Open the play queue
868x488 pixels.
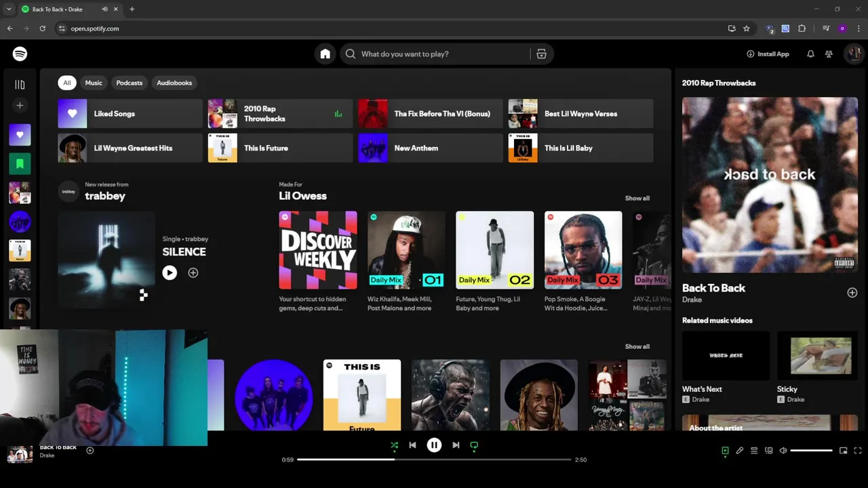[x=754, y=451]
